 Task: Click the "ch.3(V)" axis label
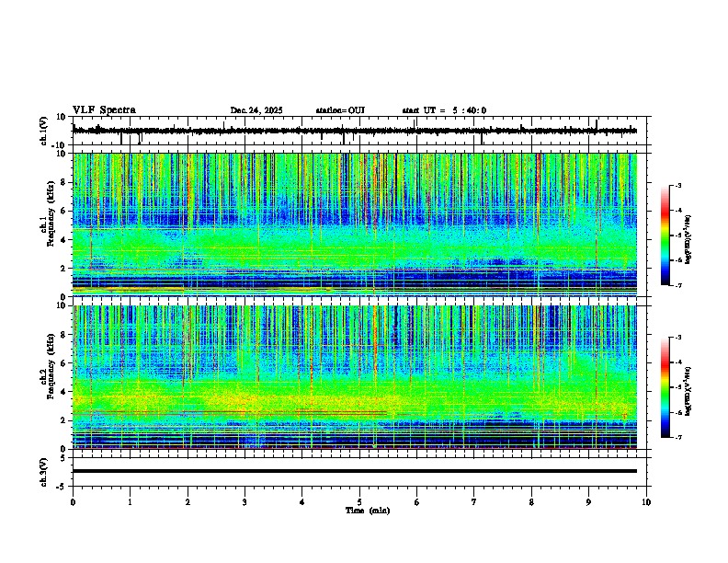coord(44,472)
